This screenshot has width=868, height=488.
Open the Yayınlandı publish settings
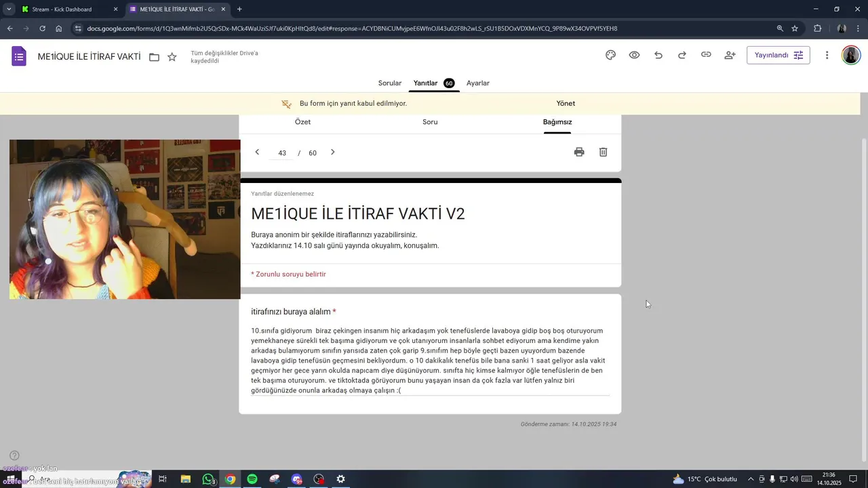tap(778, 55)
